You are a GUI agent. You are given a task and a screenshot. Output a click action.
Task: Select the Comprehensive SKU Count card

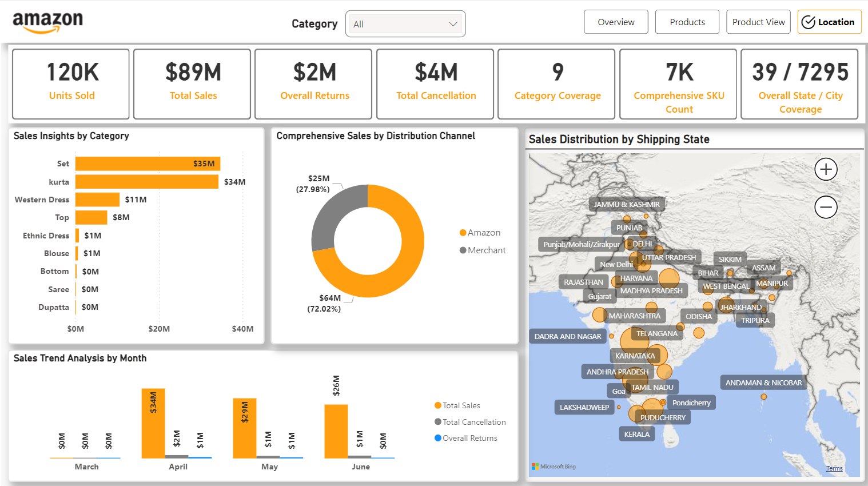(678, 84)
